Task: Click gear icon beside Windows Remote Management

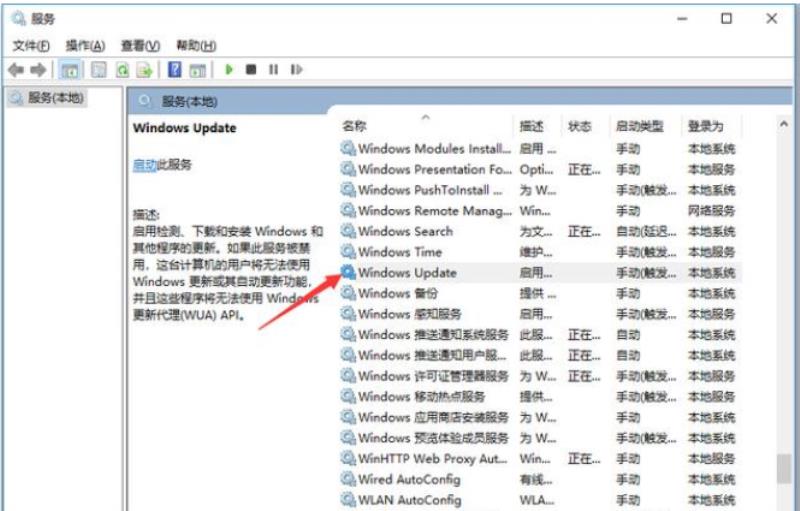Action: (348, 210)
